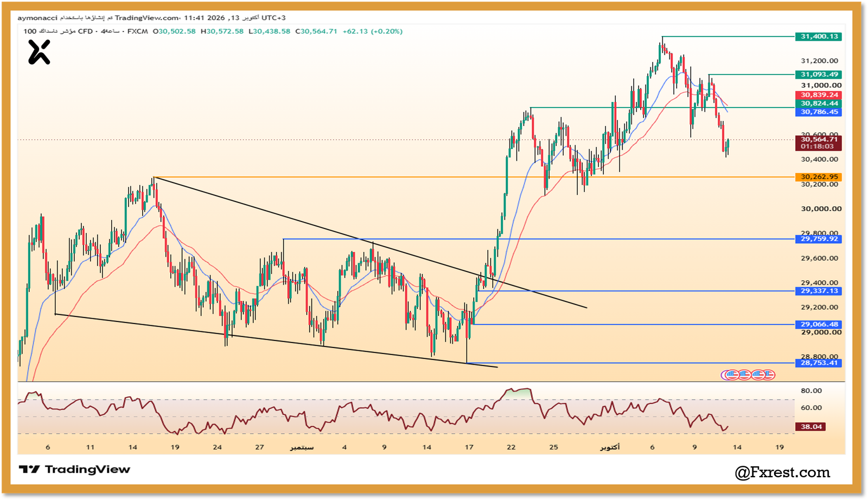Click the TradingView.com text in header
This screenshot has height=500, width=868.
pyautogui.click(x=148, y=18)
